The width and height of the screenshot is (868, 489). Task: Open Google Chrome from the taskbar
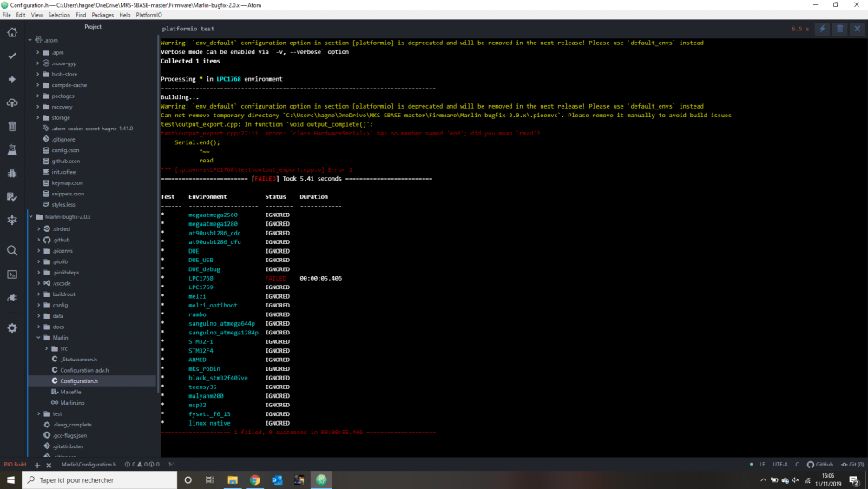(x=254, y=480)
